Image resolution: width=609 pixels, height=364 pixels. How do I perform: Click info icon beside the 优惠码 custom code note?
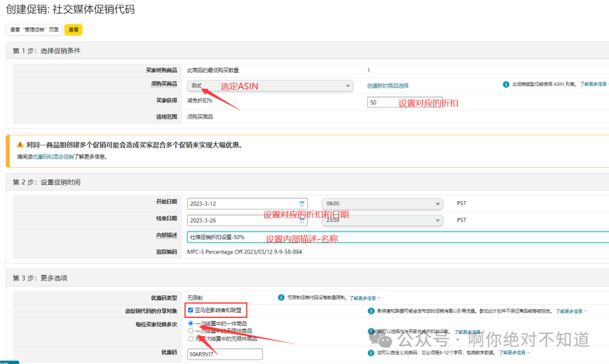[x=371, y=353]
